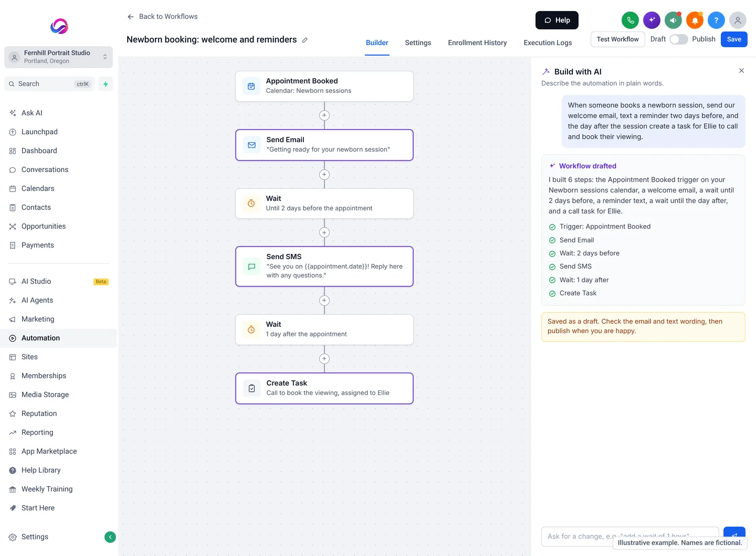Open the Wait 1 day after step

[x=324, y=329]
